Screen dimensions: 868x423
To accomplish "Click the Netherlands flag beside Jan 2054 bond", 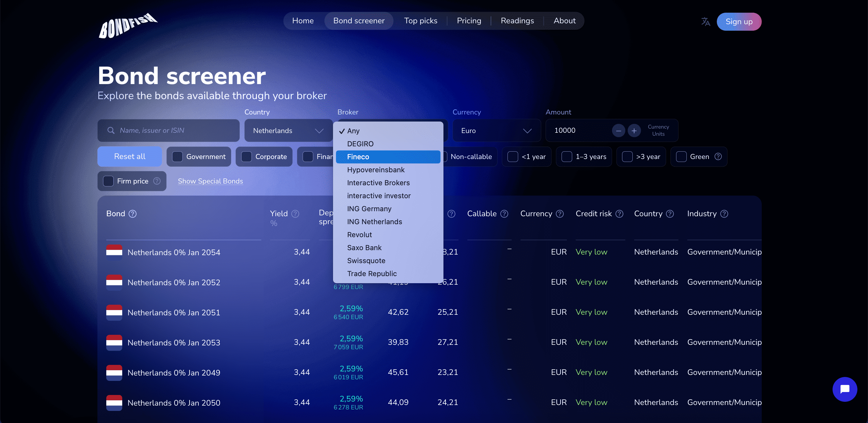I will point(114,252).
